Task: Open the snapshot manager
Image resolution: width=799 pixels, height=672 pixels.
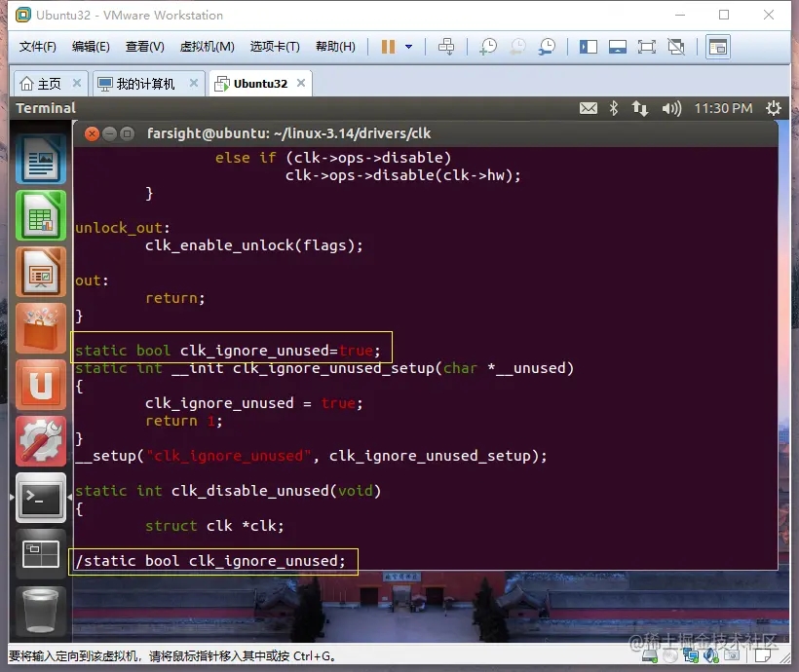Action: point(548,47)
